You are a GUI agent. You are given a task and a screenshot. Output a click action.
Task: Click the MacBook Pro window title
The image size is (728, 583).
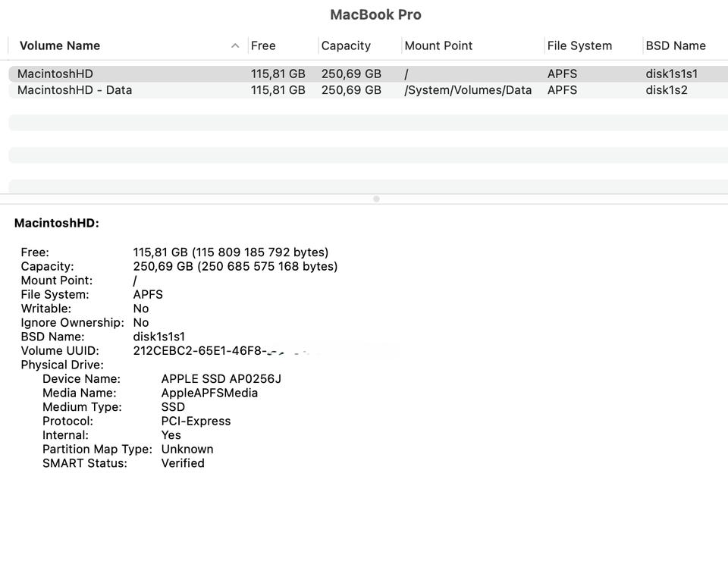pos(375,14)
